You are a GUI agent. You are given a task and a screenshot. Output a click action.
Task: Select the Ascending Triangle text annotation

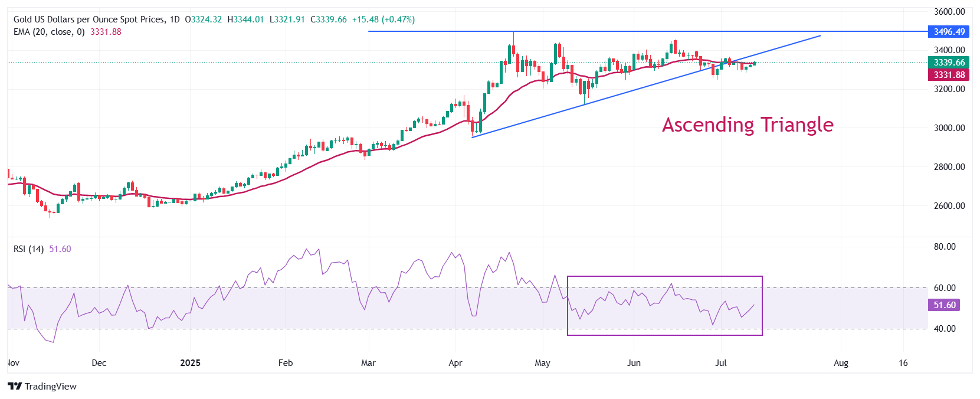tap(748, 125)
